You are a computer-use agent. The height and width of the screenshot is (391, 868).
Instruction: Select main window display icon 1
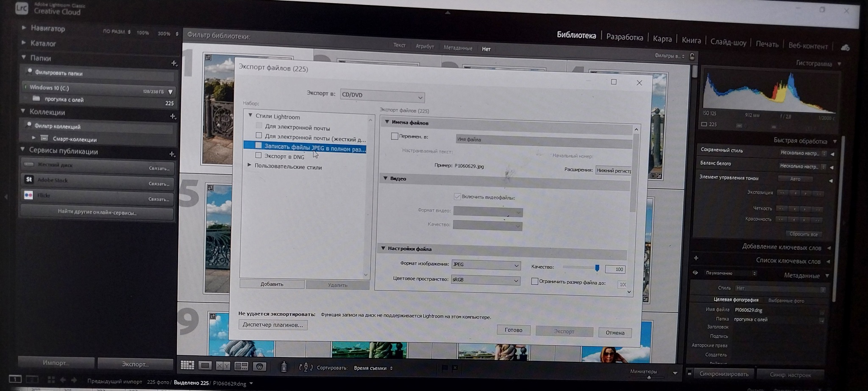coord(15,379)
